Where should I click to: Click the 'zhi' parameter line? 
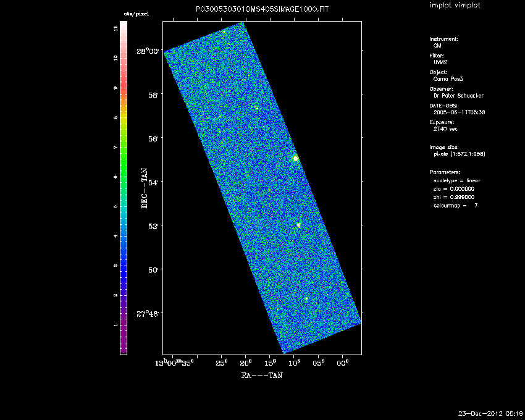click(x=454, y=197)
